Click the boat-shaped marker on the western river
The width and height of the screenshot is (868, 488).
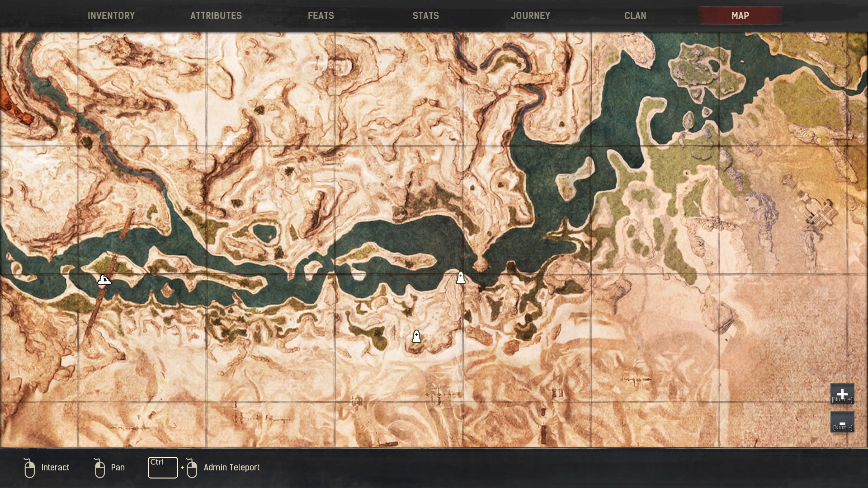click(104, 280)
